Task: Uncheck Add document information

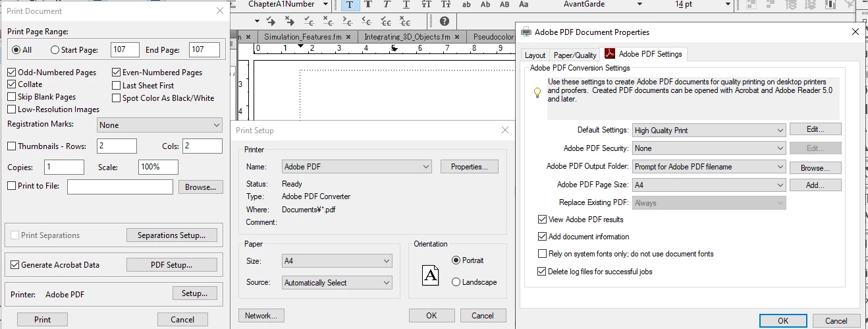Action: pos(542,236)
